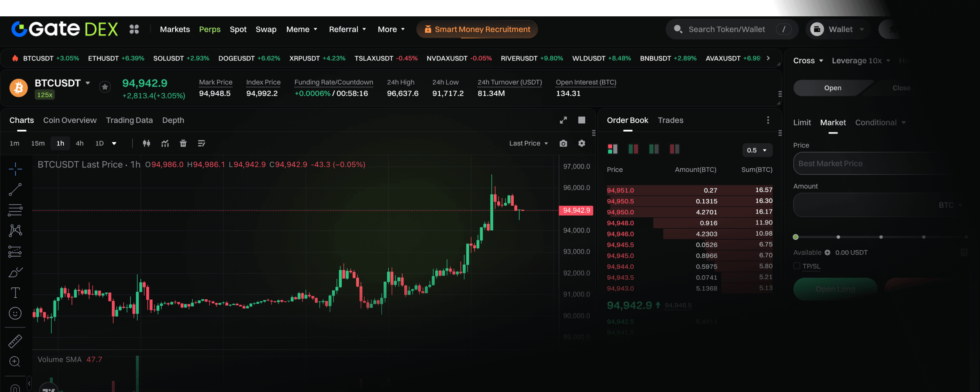Screen dimensions: 980x392
Task: Open chart settings gear icon
Action: click(581, 143)
